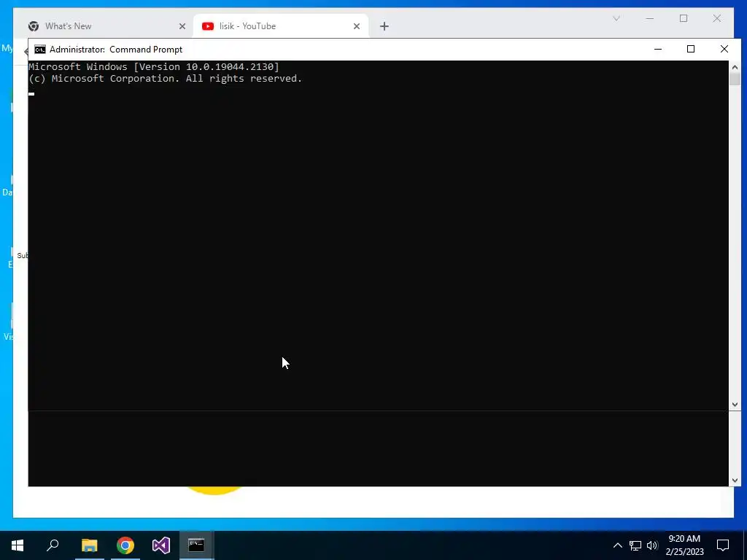Select Command Prompt taskbar icon

pyautogui.click(x=196, y=545)
